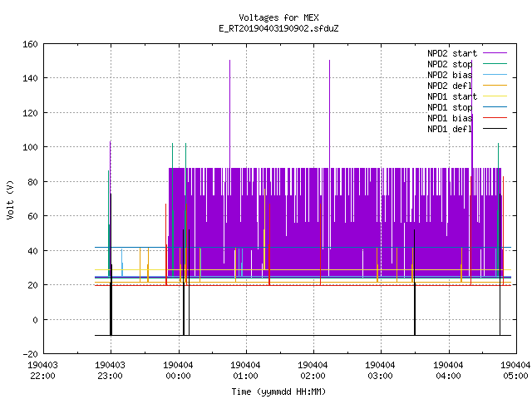Click the x-axis tick '190404 00:00'

click(178, 371)
